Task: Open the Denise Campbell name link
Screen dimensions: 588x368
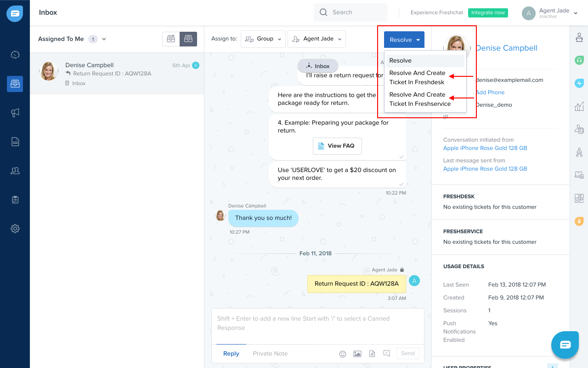Action: pos(506,48)
